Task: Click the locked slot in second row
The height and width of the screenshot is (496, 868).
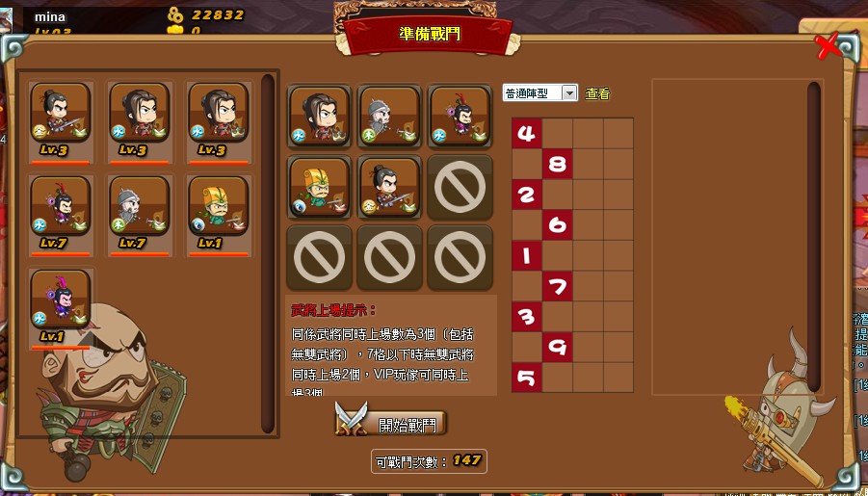Action: tap(460, 188)
